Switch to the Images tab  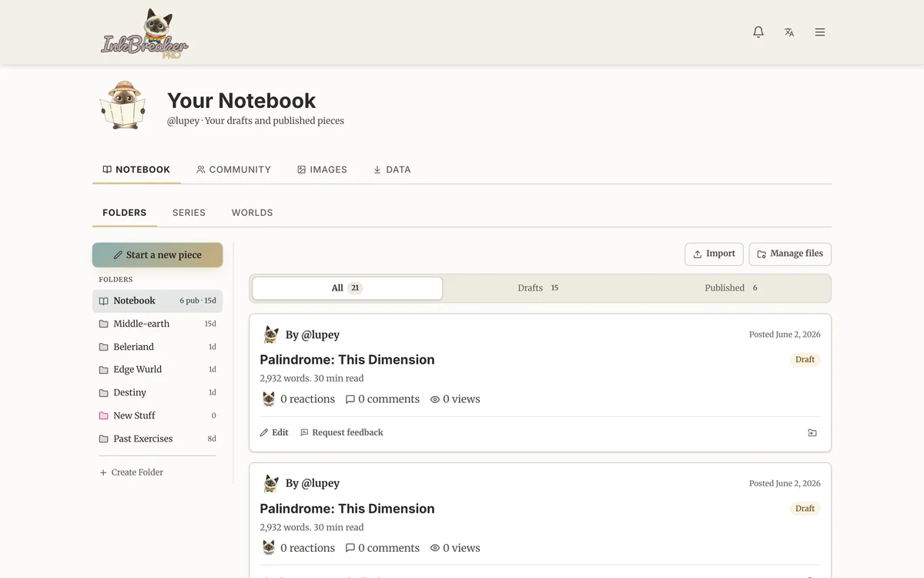point(322,170)
